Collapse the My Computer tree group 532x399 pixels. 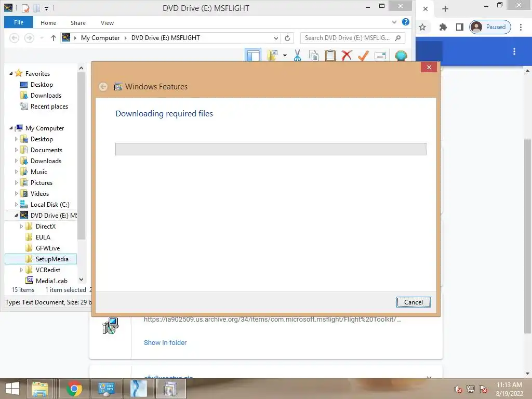pos(11,128)
